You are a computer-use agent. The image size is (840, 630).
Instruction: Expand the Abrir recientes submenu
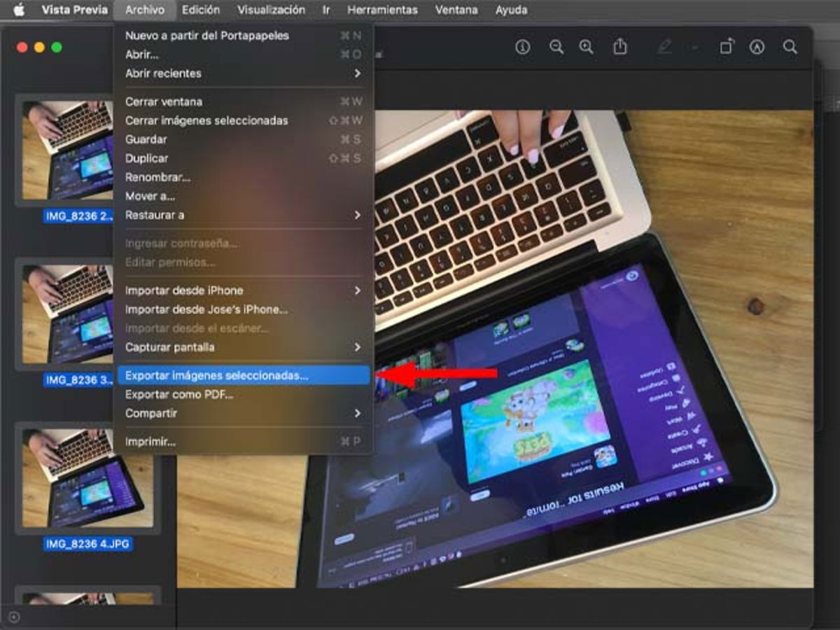point(243,73)
